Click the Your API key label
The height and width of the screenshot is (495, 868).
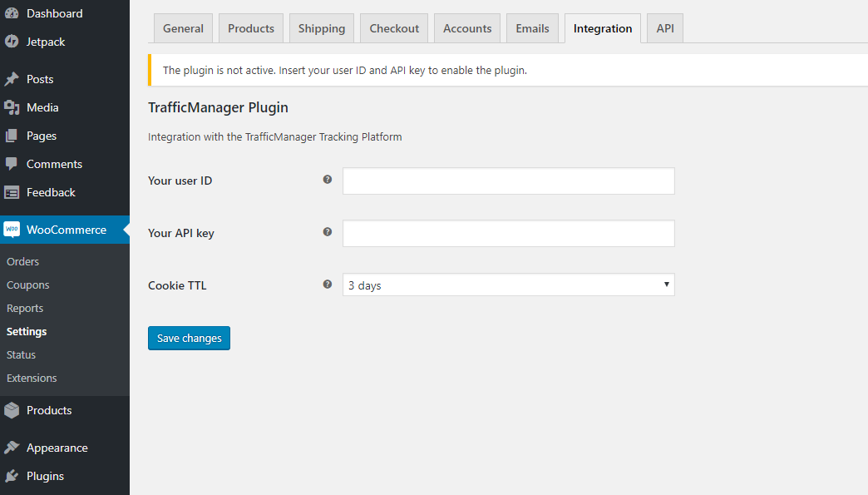coord(181,233)
